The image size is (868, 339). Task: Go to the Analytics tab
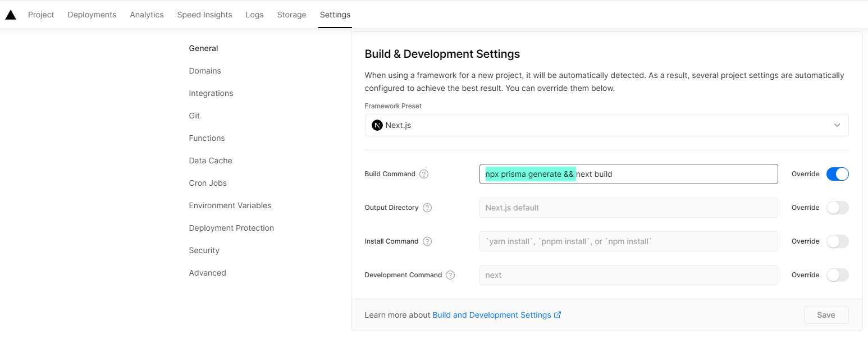tap(147, 15)
